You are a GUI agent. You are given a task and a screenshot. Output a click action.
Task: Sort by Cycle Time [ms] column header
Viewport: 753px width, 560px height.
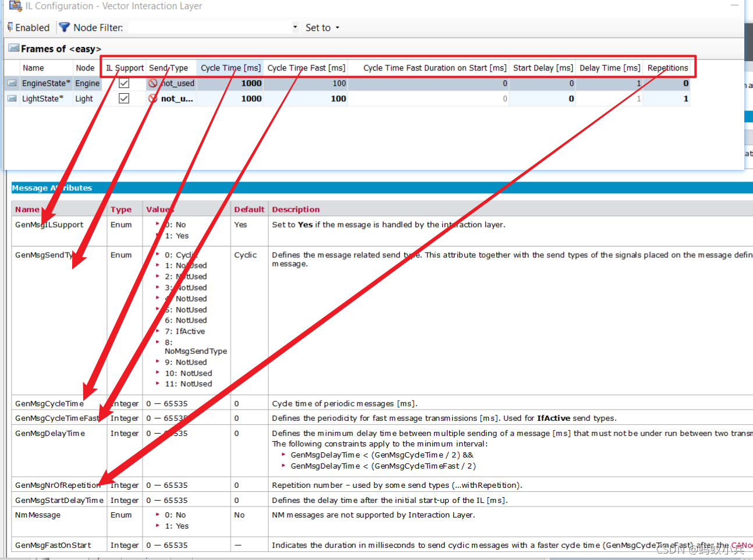230,68
